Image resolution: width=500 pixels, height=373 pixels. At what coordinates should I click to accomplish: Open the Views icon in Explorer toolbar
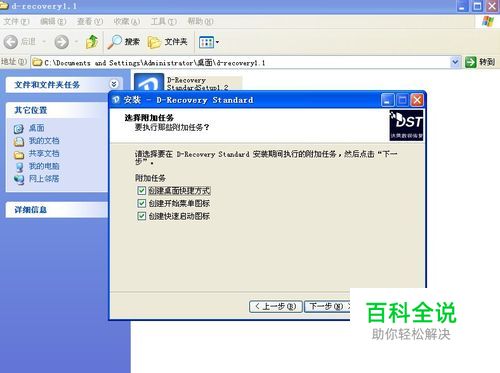(206, 42)
